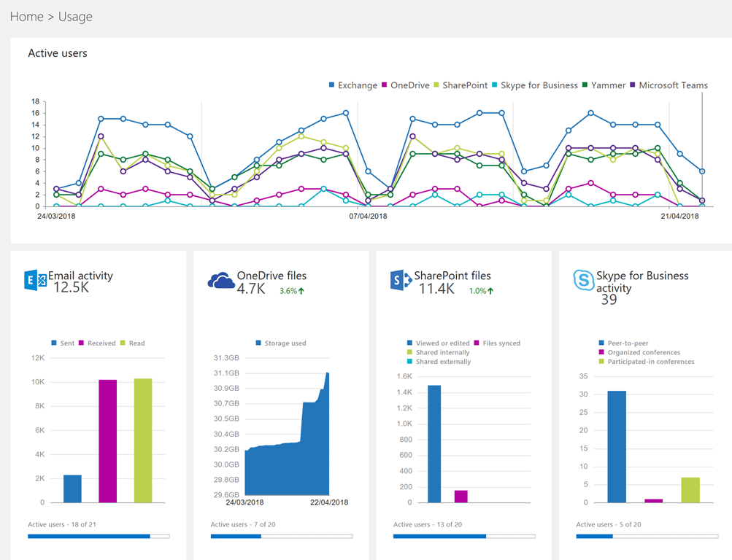Viewport: 732px width, 560px height.
Task: Click the 07/04/2018 axis date label
Action: [x=369, y=217]
